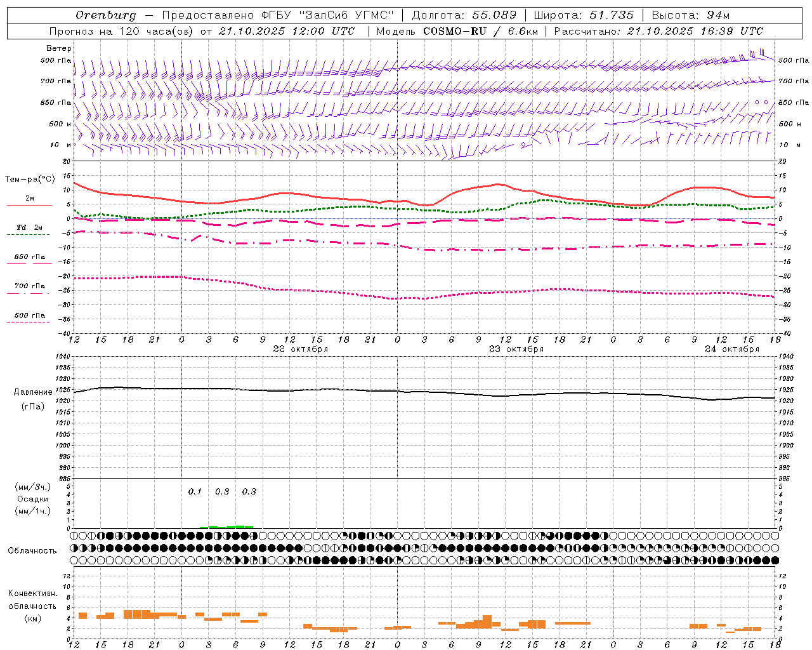Click the '(мм/1ч.)' precipitation unit label
This screenshot has width=812, height=650.
click(33, 511)
